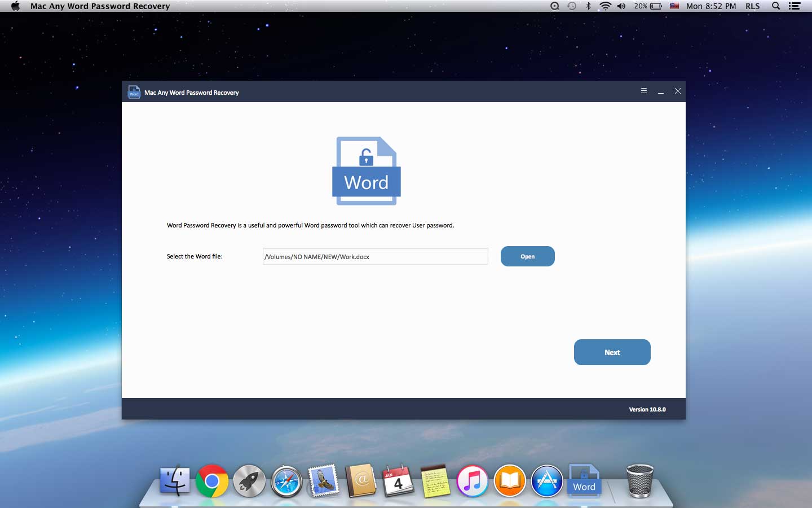Open Safari from the dock
The height and width of the screenshot is (508, 812).
coord(286,481)
